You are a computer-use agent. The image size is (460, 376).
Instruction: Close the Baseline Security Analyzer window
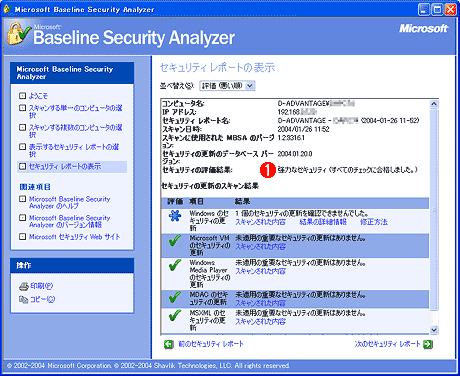tap(450, 9)
